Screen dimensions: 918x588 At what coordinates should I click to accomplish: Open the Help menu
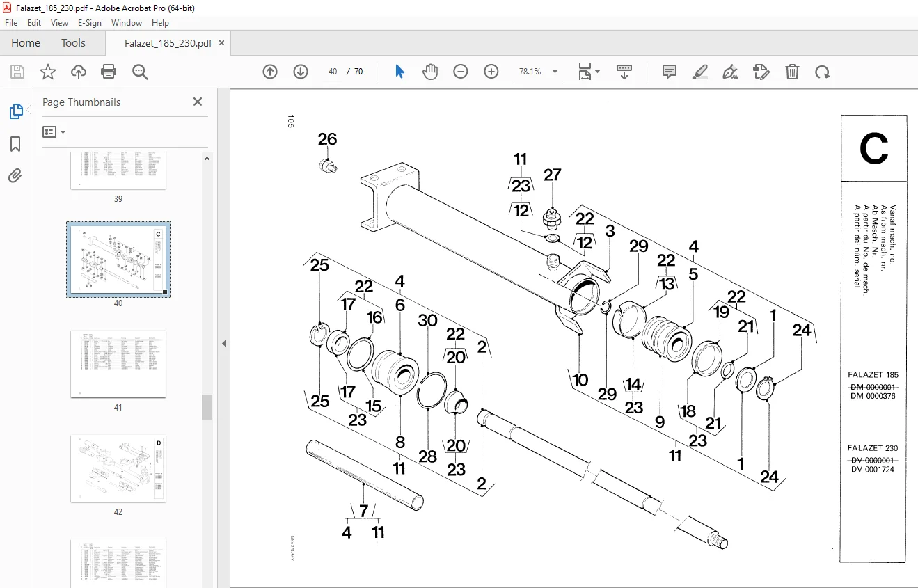pyautogui.click(x=161, y=22)
